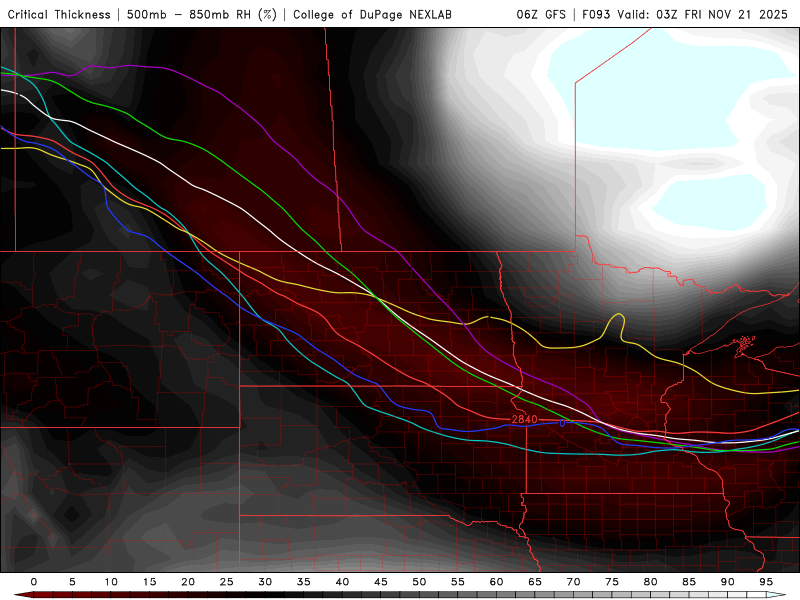Click the "0" tick on the color scale
The height and width of the screenshot is (600, 800).
34,582
